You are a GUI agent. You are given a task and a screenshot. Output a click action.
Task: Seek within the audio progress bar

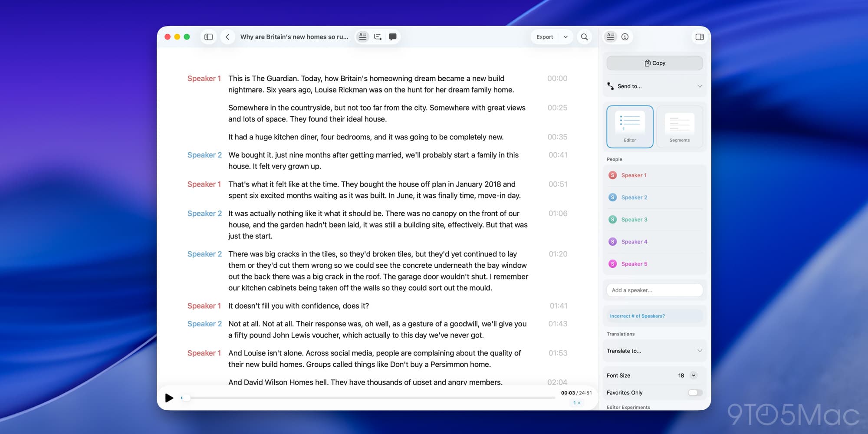pyautogui.click(x=368, y=398)
